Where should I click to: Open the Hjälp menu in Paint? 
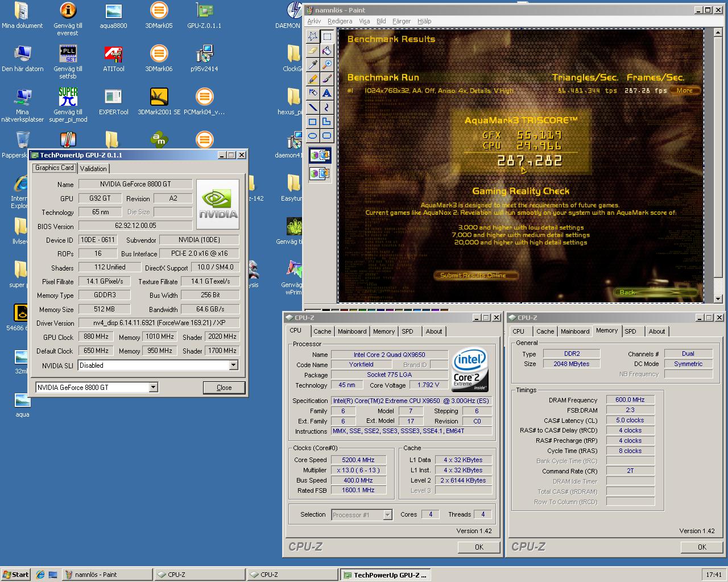tap(424, 21)
